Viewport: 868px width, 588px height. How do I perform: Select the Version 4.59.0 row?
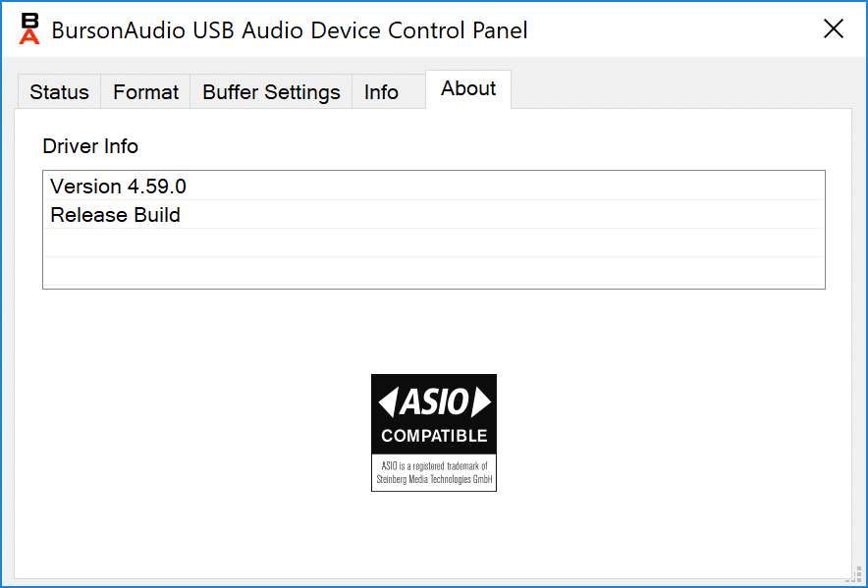pyautogui.click(x=434, y=187)
